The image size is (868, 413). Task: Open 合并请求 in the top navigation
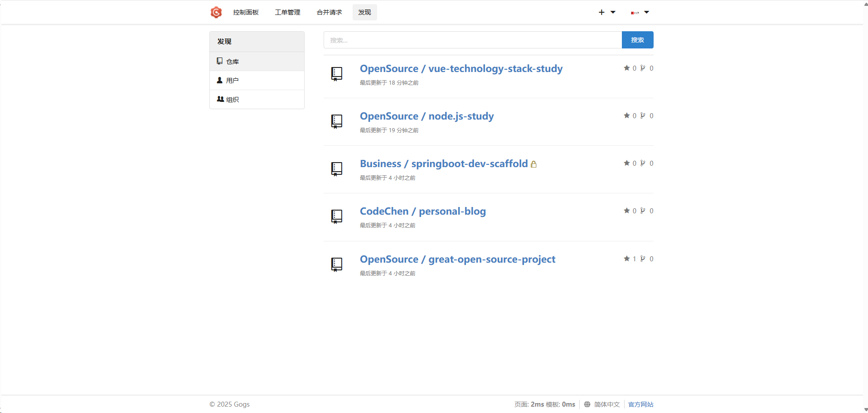click(329, 12)
